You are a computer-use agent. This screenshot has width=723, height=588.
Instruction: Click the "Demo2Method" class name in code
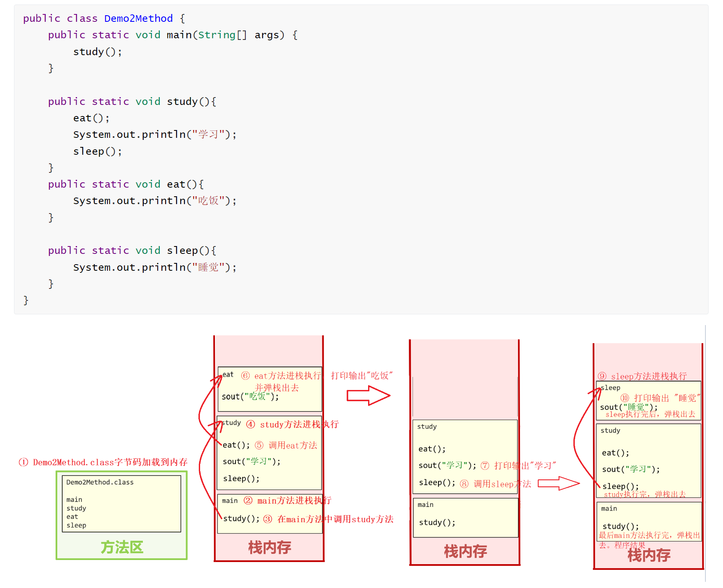138,19
